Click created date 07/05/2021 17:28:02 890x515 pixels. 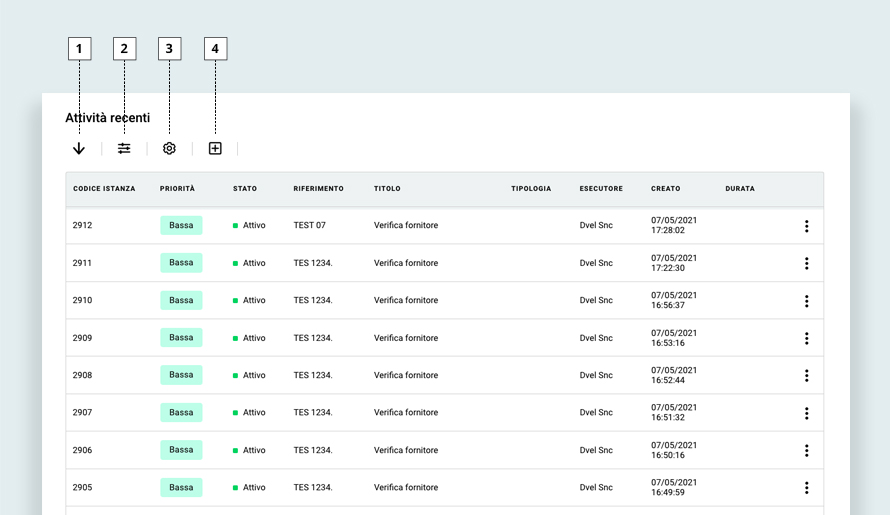pos(674,225)
